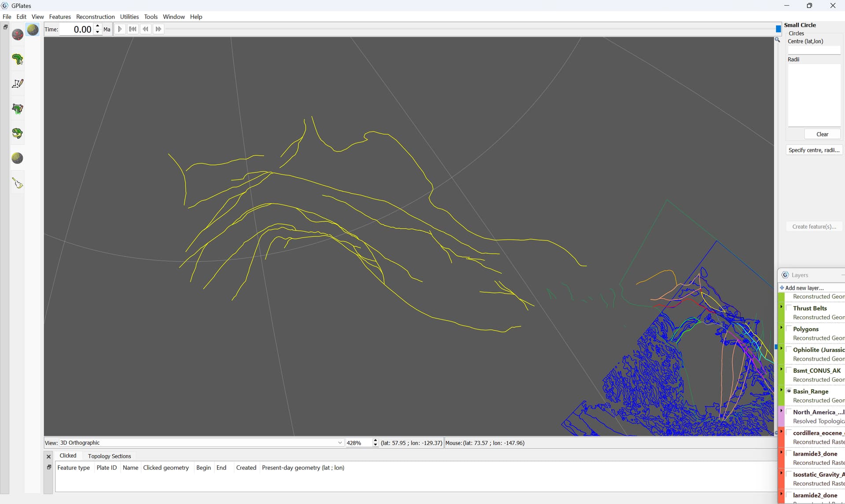845x504 pixels.
Task: Select the active Create Small Circle tool
Action: [33, 29]
